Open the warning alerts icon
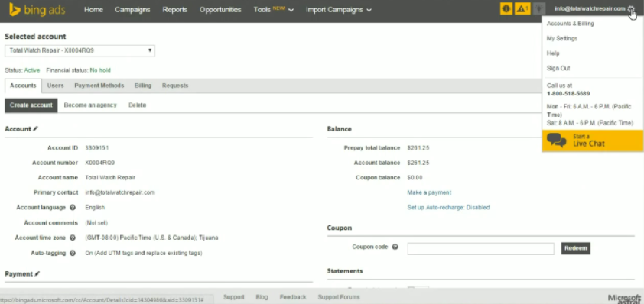The width and height of the screenshot is (644, 304). [x=522, y=8]
